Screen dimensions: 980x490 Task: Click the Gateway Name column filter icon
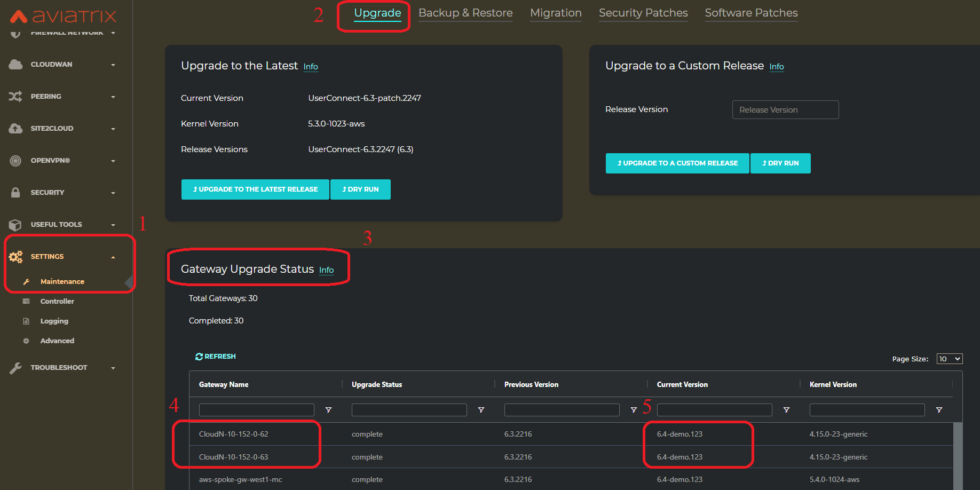click(x=328, y=410)
